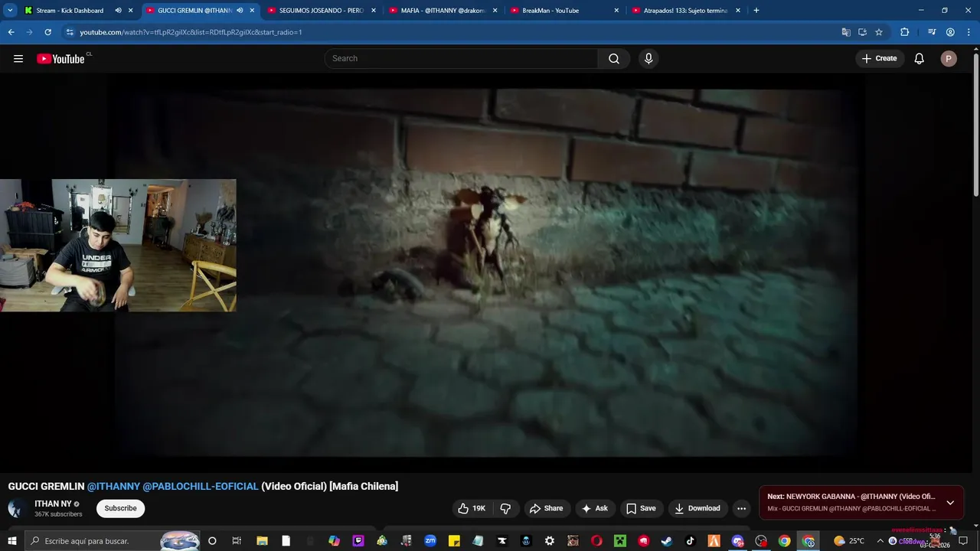980x551 pixels.
Task: Go back in browser history
Action: coord(11,32)
